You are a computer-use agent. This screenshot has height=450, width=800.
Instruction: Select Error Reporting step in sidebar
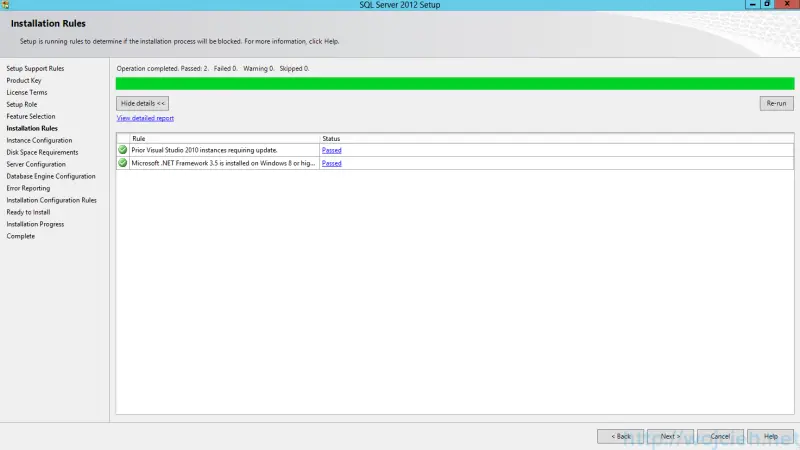coord(28,188)
